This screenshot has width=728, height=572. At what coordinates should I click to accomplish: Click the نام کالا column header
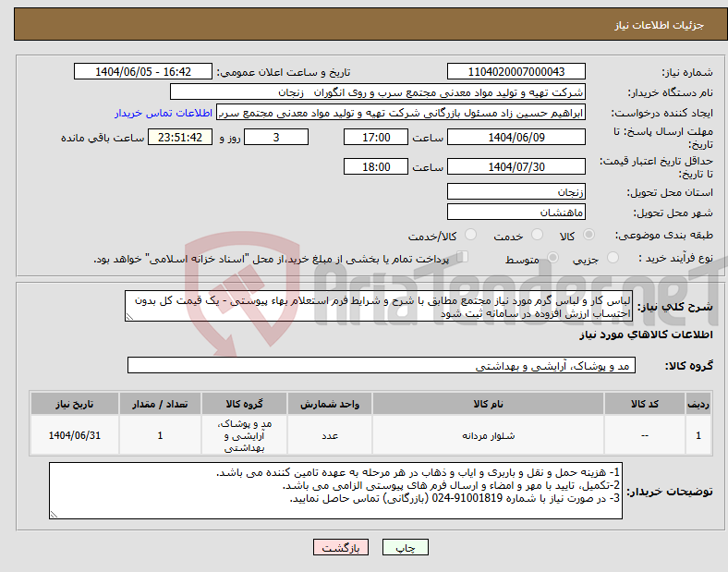(488, 404)
